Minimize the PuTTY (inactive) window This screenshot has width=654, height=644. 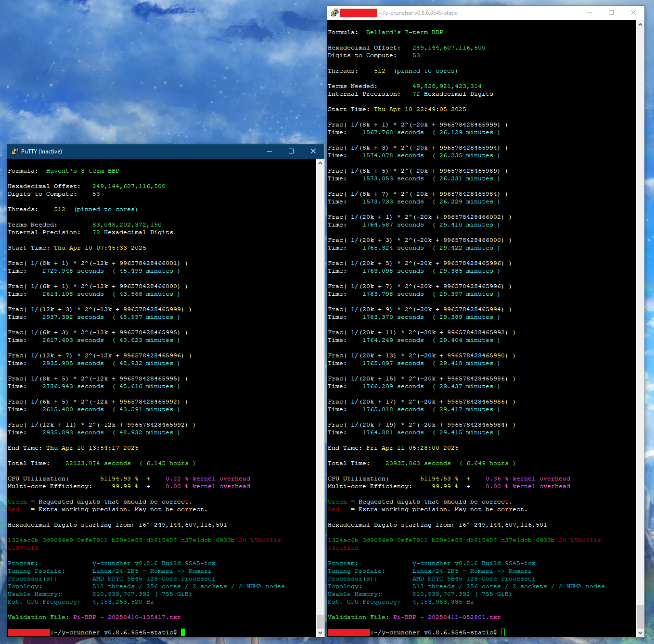(x=269, y=152)
